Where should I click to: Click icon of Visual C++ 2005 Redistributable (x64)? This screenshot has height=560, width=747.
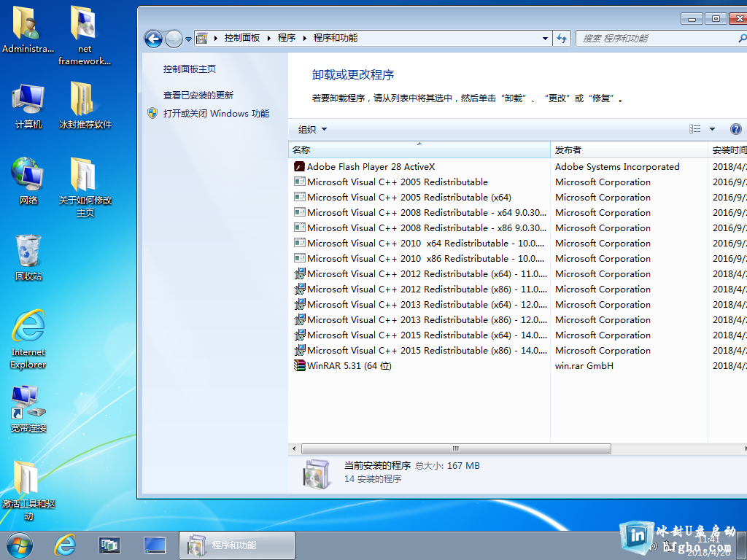tap(300, 197)
